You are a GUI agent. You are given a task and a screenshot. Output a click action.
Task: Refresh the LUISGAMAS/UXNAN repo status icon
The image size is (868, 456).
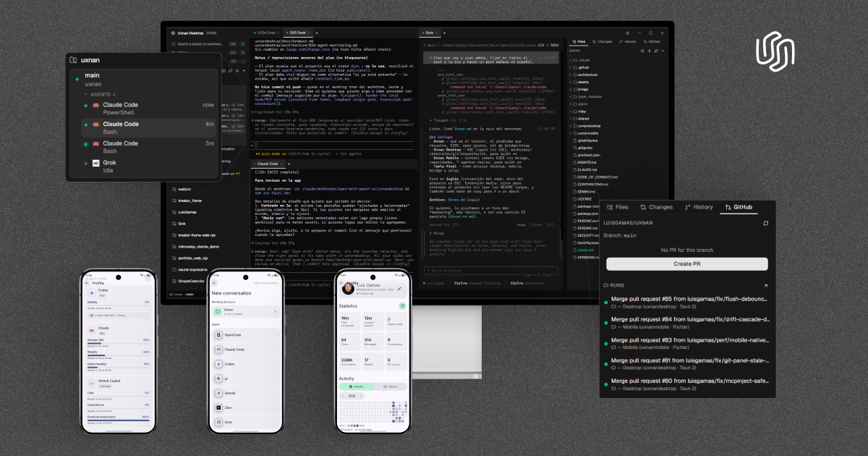765,224
